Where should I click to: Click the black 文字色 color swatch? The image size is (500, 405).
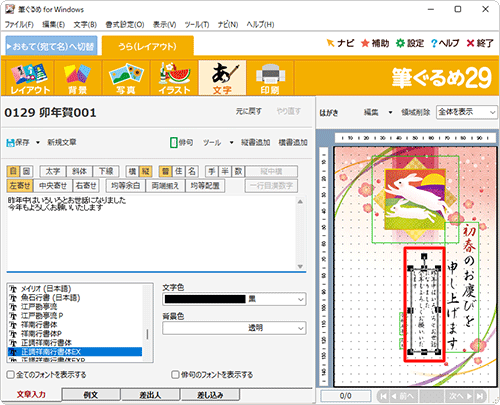click(205, 299)
